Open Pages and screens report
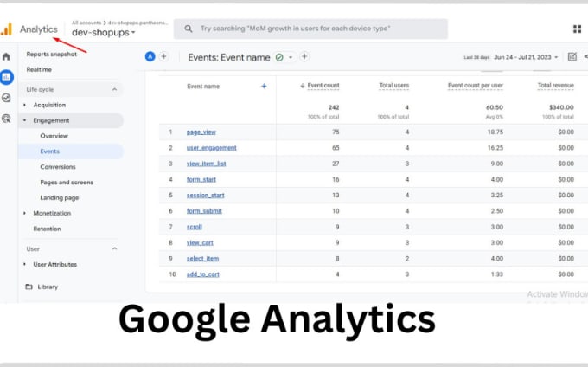The height and width of the screenshot is (367, 588). click(67, 183)
